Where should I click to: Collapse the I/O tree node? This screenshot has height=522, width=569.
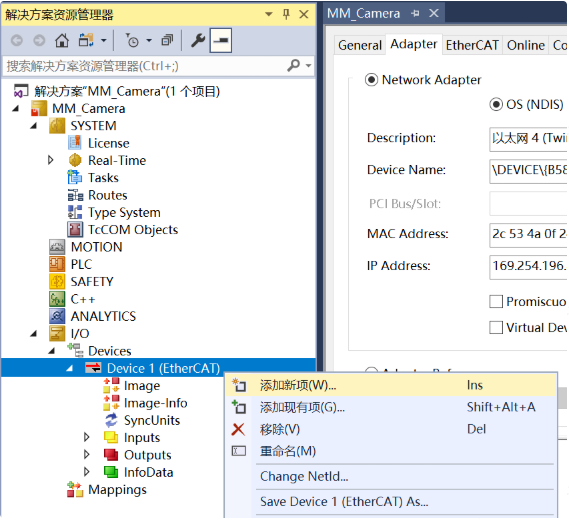point(34,334)
